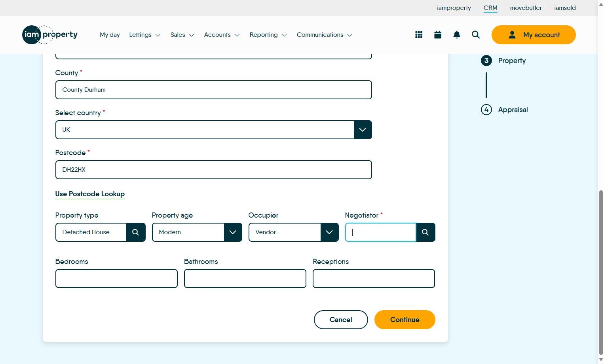Focus the Negotiator input field
The height and width of the screenshot is (364, 604).
click(381, 232)
